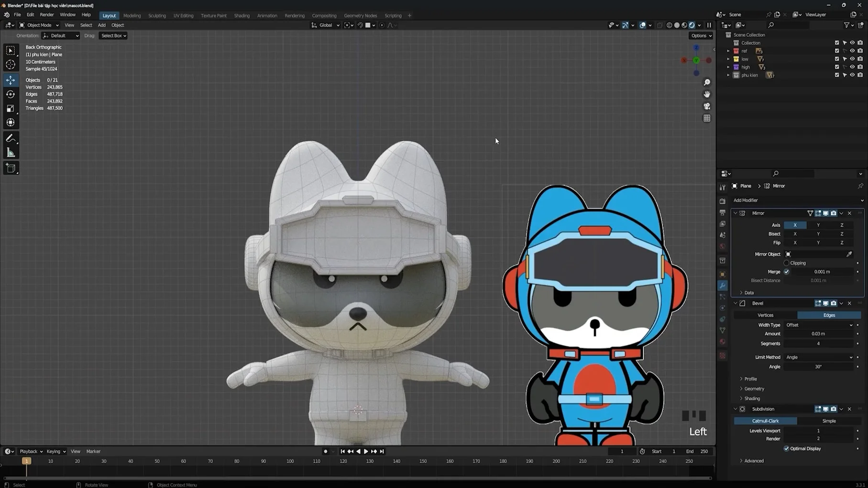The image size is (868, 488).
Task: Activate the Rotate tool
Action: click(11, 94)
